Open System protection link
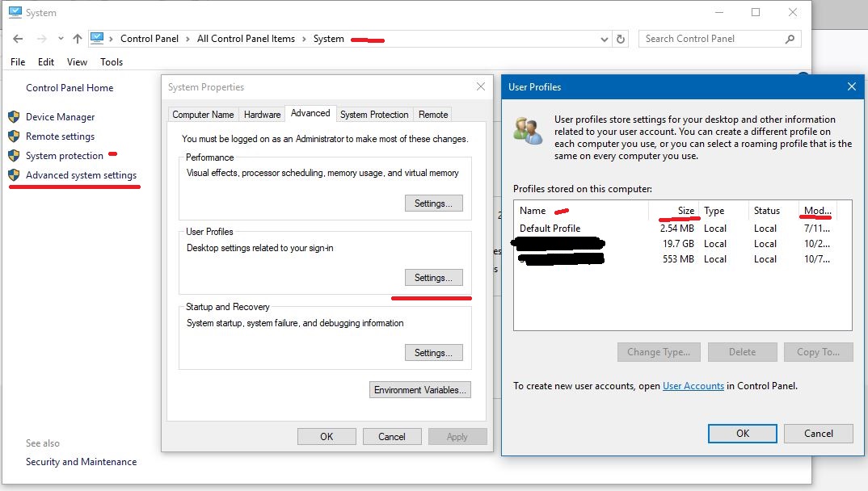This screenshot has height=491, width=868. 64,156
